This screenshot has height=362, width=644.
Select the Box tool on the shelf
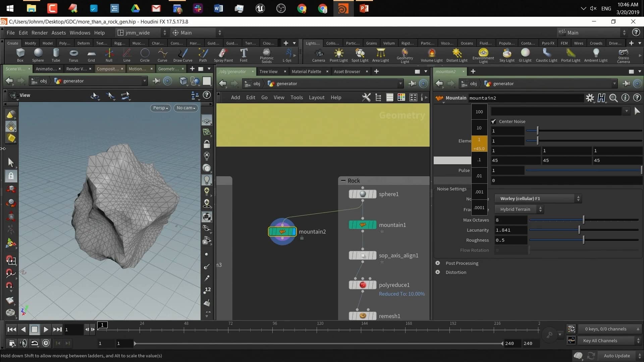coord(20,55)
